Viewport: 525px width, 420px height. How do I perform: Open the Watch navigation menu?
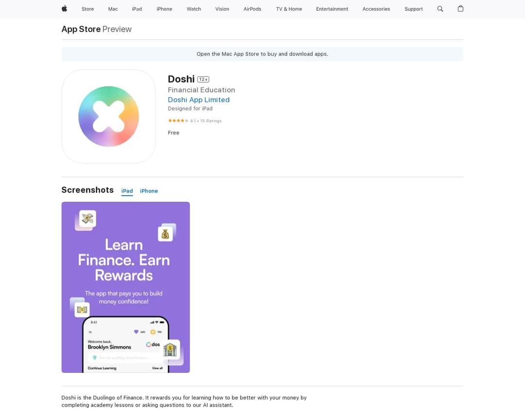193,9
